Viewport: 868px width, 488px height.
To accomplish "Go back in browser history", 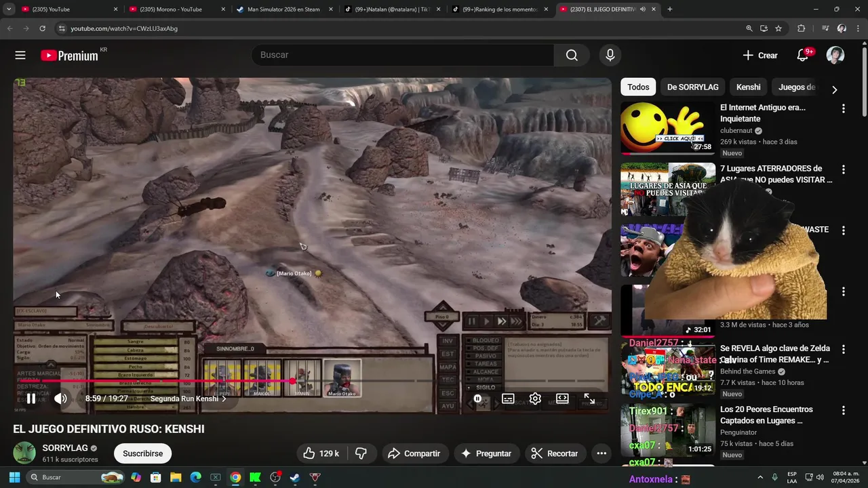I will pos(9,28).
